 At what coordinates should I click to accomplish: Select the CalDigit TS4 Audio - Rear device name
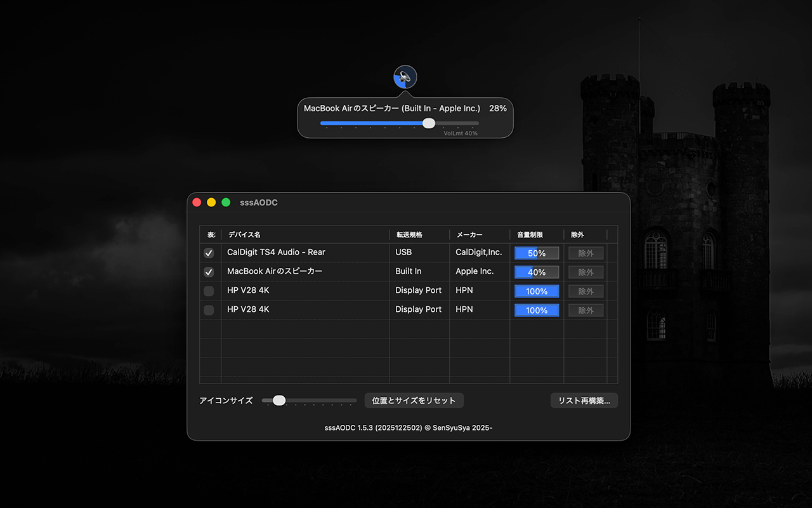tap(276, 252)
